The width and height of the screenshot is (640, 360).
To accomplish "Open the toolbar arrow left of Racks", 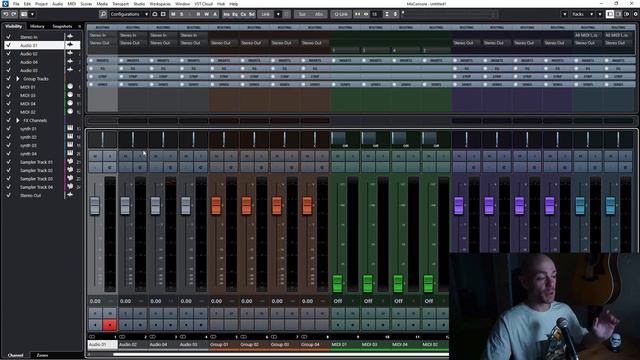I will pyautogui.click(x=565, y=14).
